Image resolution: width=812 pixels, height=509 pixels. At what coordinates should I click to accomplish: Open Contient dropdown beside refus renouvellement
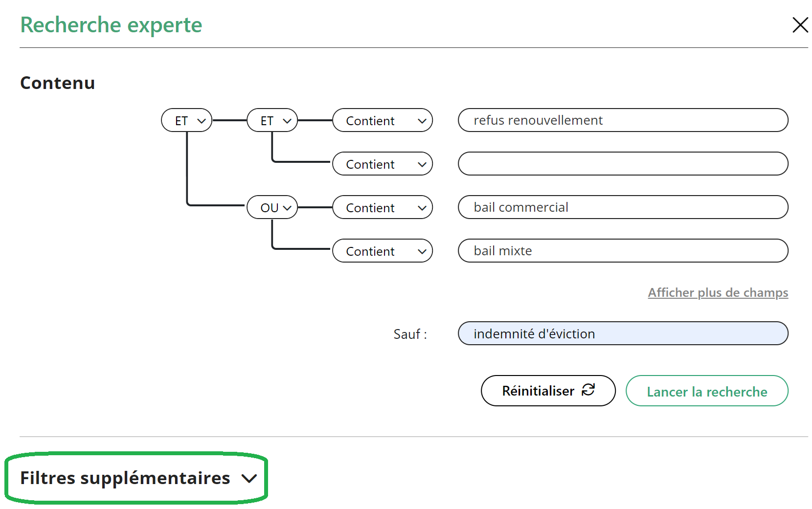[x=383, y=121]
